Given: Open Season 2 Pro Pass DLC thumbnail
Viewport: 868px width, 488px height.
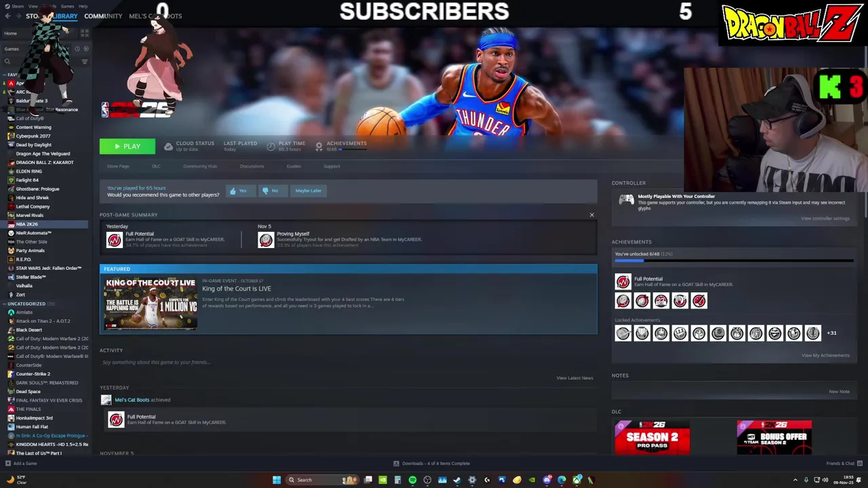Looking at the screenshot, I should point(652,438).
